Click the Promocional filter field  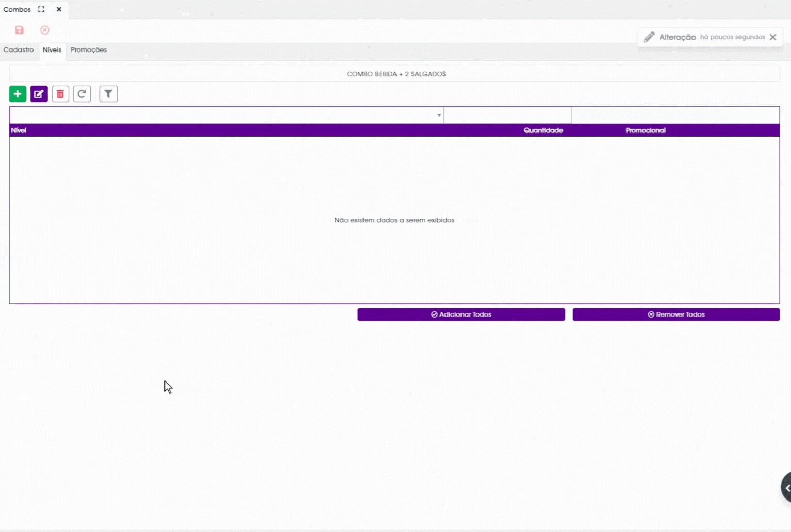(x=675, y=115)
